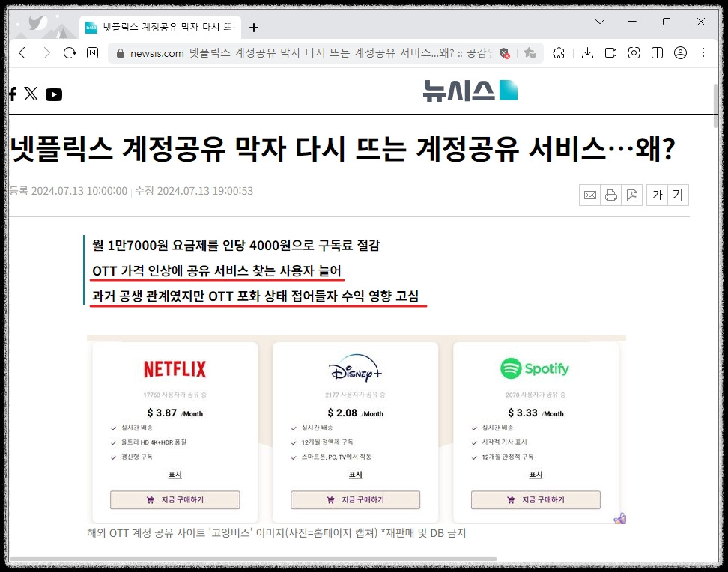This screenshot has height=572, width=728.
Task: Decrease font size with small 가
Action: coord(658,195)
